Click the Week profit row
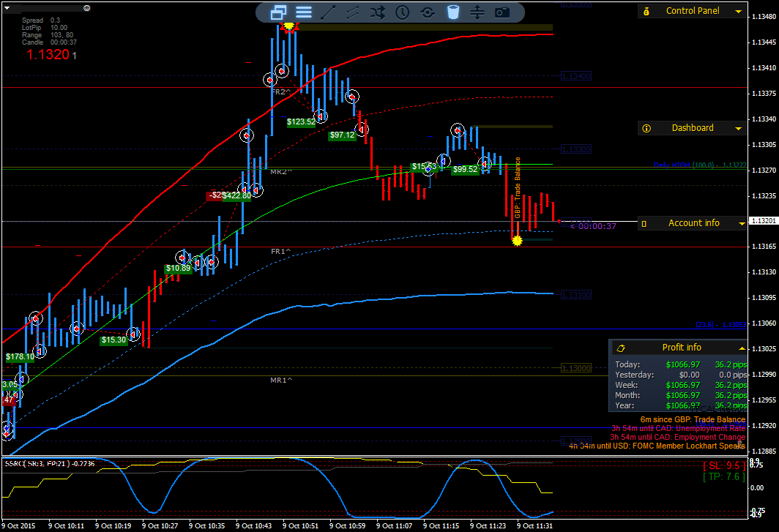 [x=681, y=385]
